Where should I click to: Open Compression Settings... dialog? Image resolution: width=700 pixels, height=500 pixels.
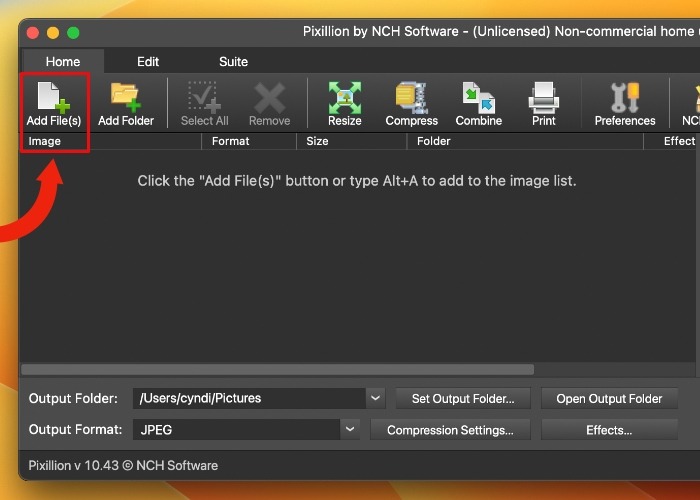[x=450, y=429]
